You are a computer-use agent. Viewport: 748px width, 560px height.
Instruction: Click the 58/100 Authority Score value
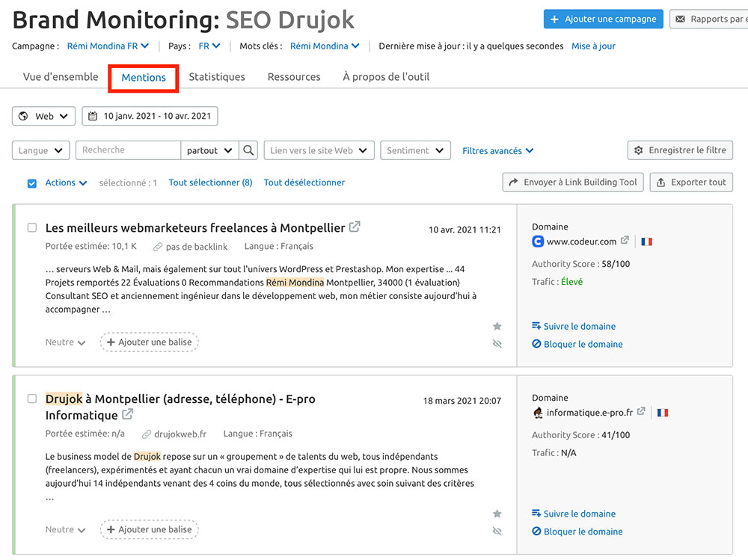616,264
